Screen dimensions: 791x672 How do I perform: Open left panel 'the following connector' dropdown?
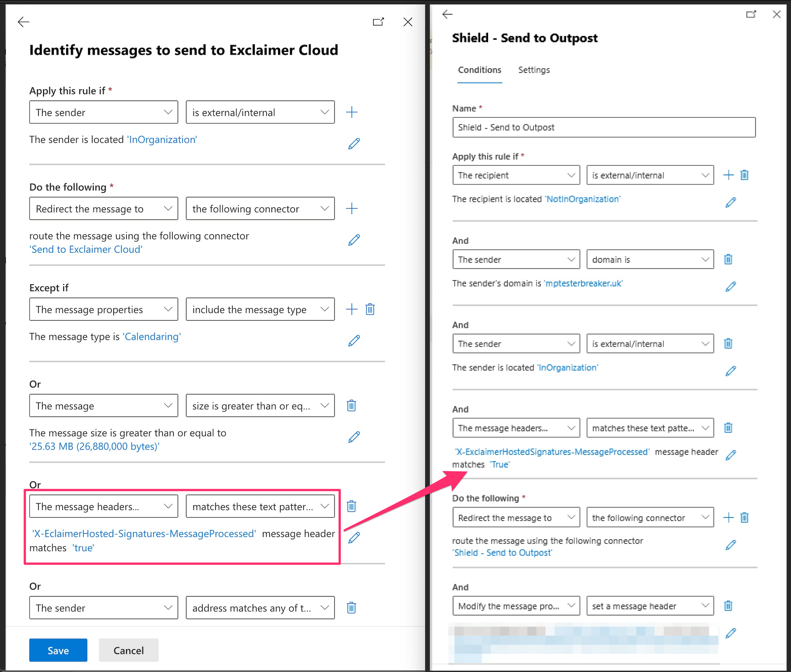[260, 208]
